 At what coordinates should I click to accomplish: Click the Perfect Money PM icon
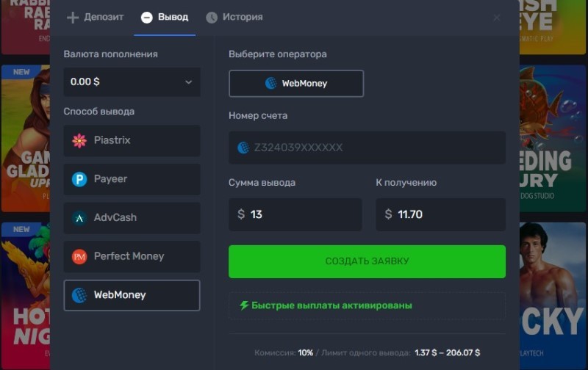click(79, 257)
